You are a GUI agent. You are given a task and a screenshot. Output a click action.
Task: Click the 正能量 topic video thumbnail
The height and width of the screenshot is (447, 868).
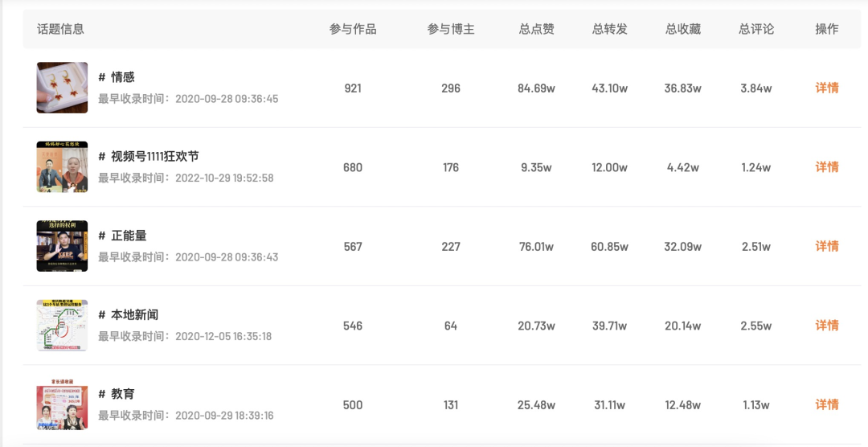click(62, 246)
